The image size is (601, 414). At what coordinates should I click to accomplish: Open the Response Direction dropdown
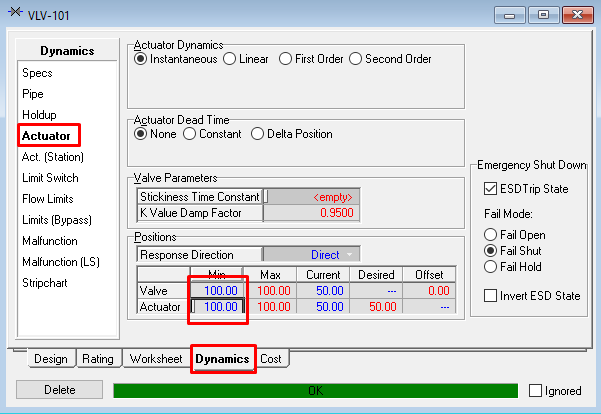pyautogui.click(x=349, y=255)
